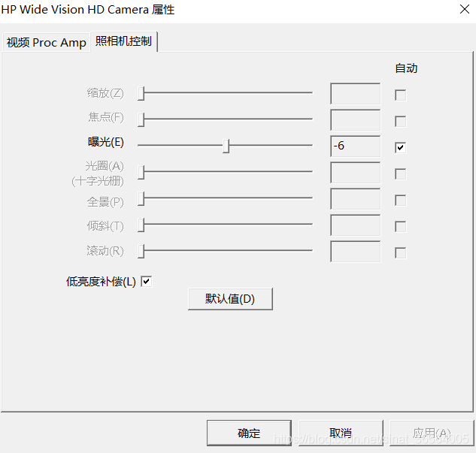Click the window title HP Wide Vision HD Camera 属性
The height and width of the screenshot is (453, 476).
click(x=88, y=10)
